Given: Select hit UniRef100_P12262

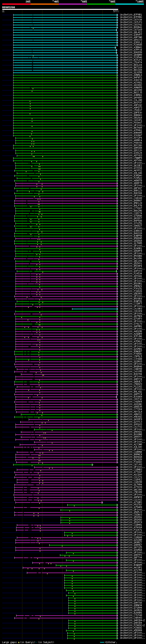Looking at the screenshot, I should tap(131, 387).
